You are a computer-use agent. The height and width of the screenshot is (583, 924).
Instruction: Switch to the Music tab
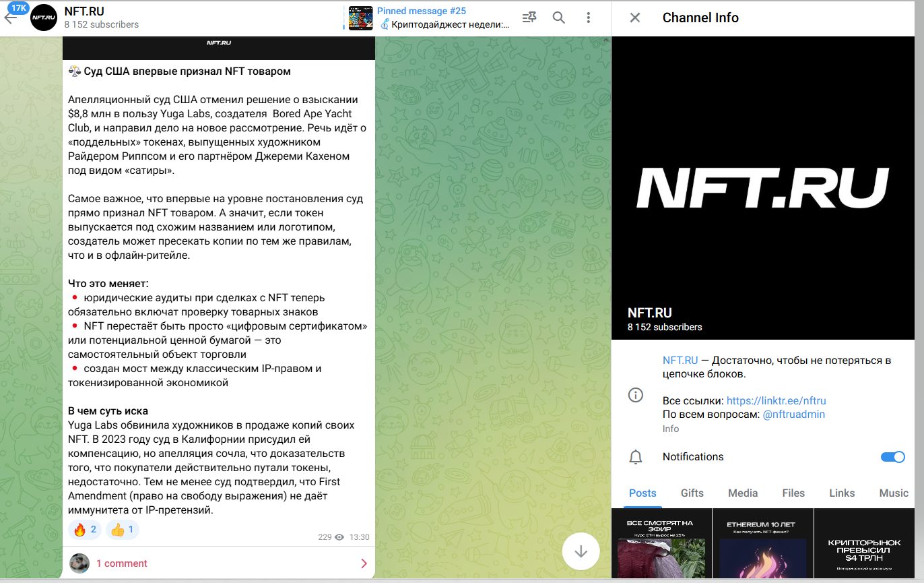pyautogui.click(x=894, y=493)
